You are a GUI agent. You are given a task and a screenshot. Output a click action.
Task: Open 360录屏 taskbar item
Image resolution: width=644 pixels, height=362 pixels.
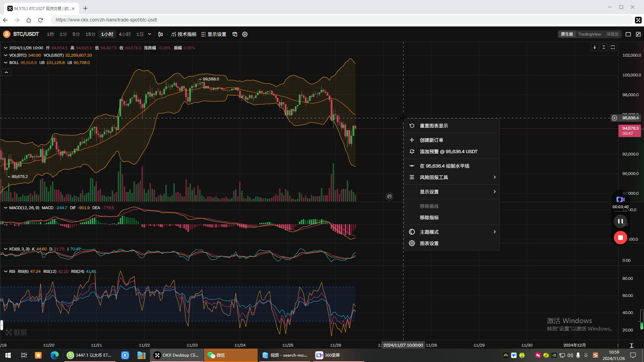(339, 355)
